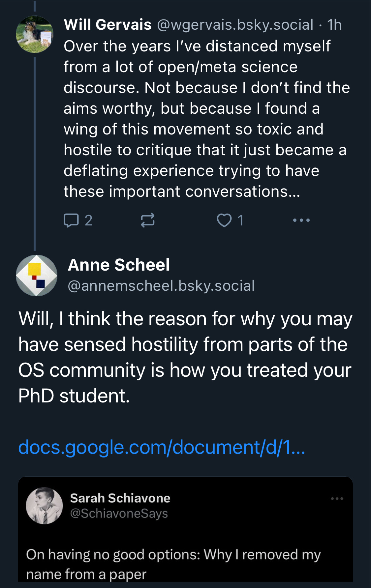Viewport: 371px width, 588px height.
Task: Open the like count number 1
Action: [x=240, y=220]
